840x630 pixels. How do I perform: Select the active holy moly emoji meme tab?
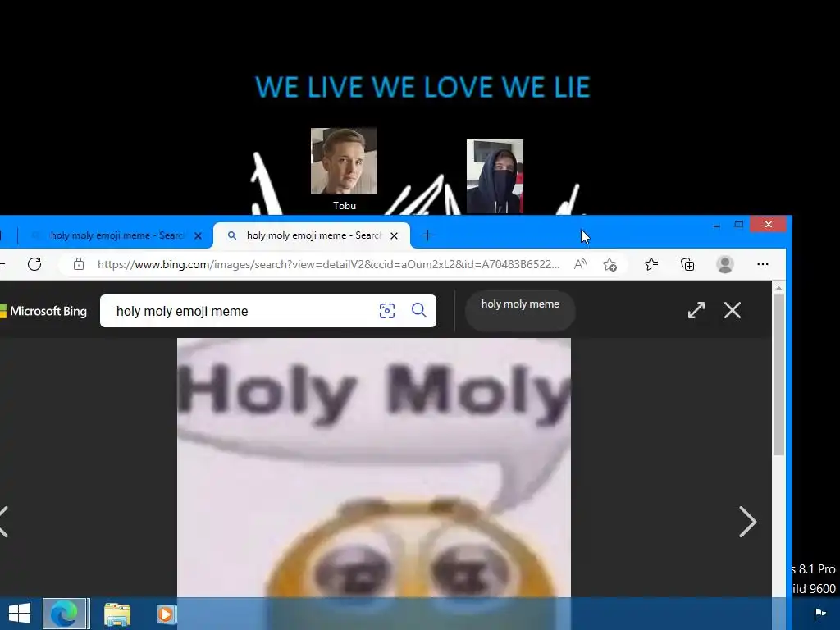coord(312,235)
